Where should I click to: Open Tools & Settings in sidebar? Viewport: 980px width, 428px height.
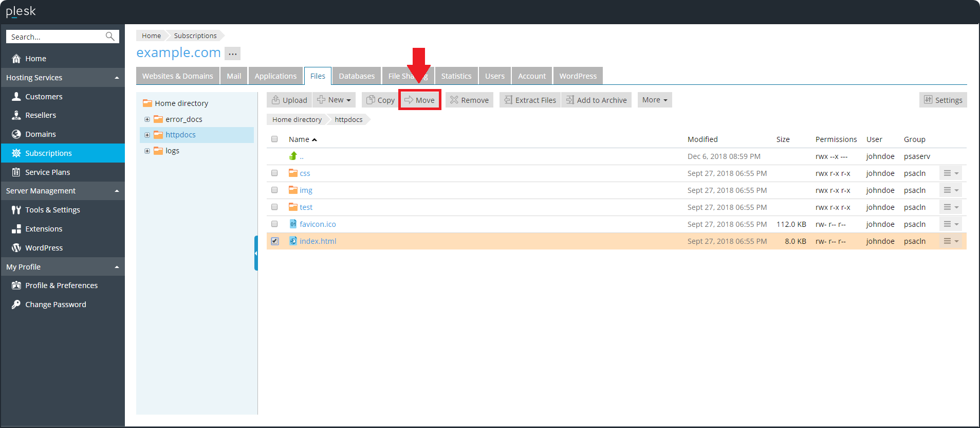(52, 210)
